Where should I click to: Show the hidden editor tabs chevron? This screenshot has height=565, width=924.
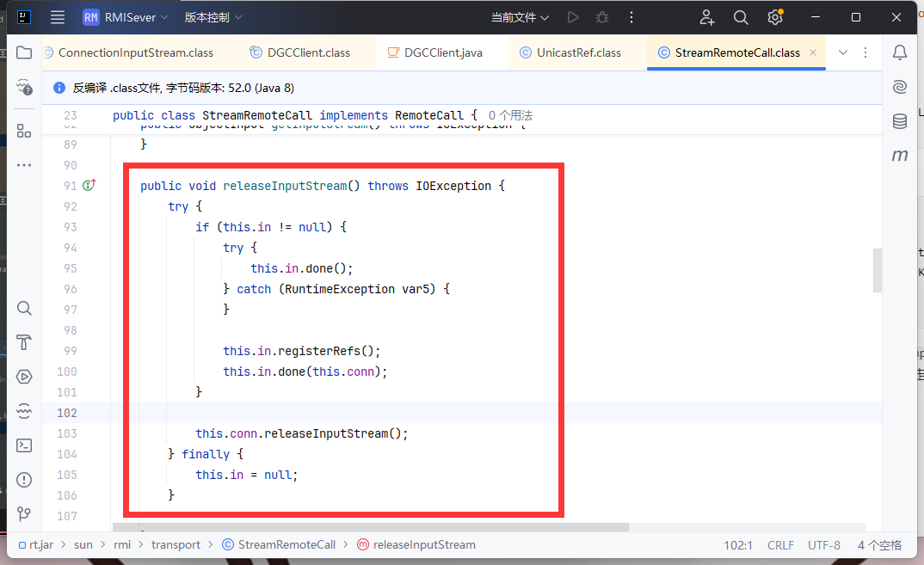coord(843,52)
